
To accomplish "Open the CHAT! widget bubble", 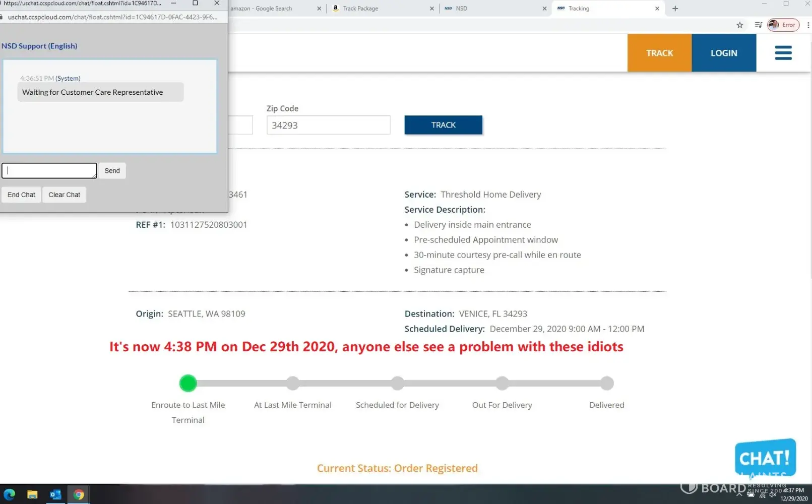I will [x=765, y=457].
